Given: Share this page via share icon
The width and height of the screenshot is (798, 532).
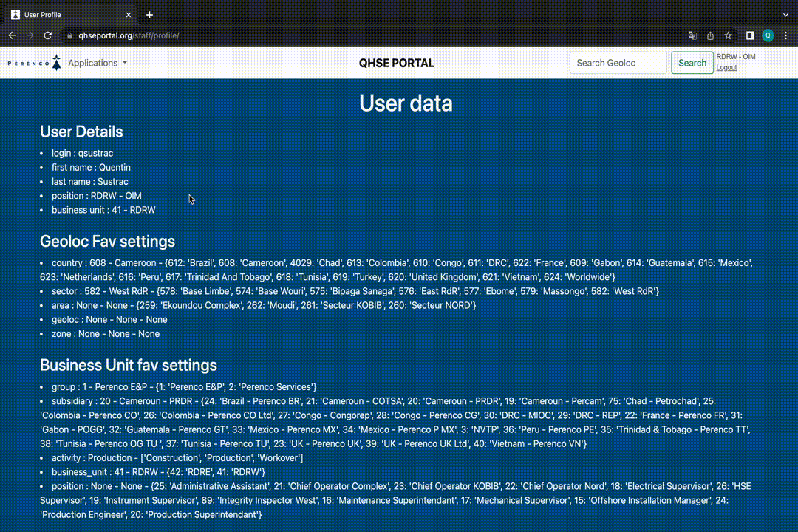Looking at the screenshot, I should (711, 35).
